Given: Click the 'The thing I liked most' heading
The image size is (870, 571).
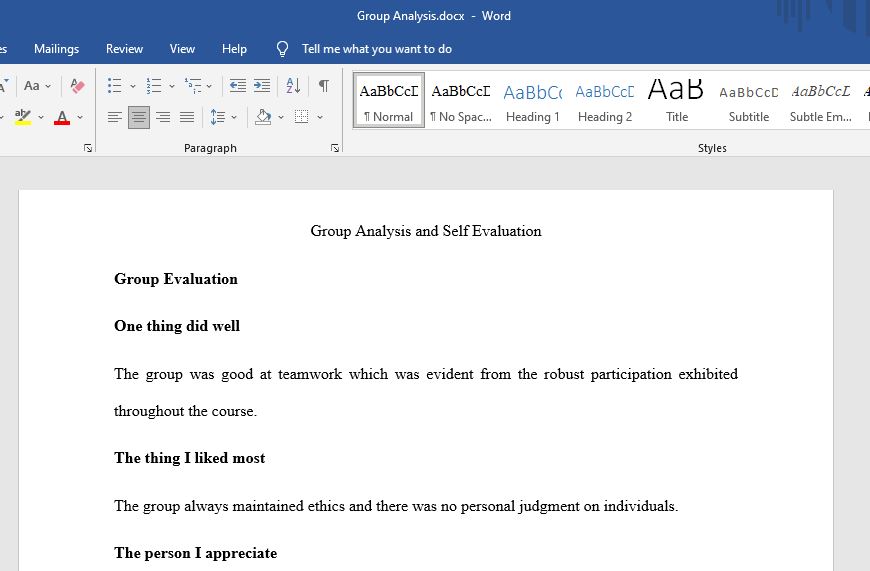Looking at the screenshot, I should (190, 458).
